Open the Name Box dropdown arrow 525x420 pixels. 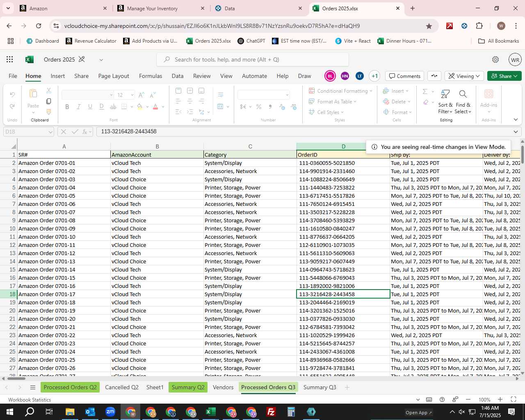click(50, 132)
